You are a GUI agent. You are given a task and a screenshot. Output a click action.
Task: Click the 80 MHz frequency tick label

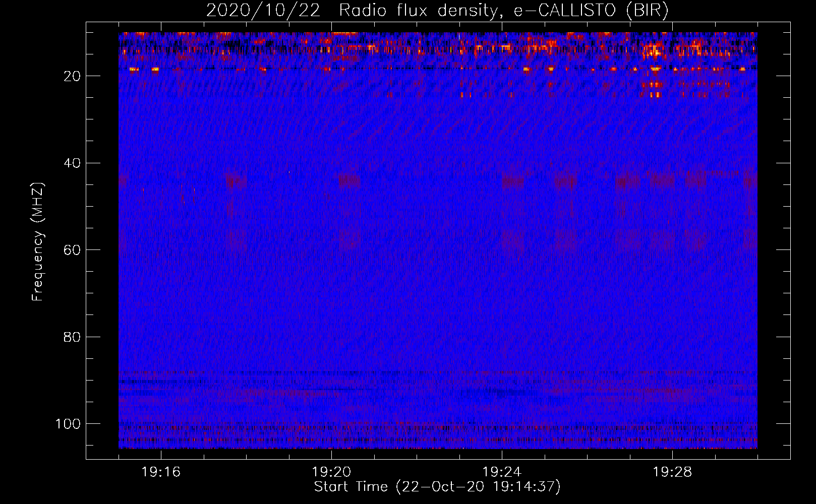click(72, 337)
